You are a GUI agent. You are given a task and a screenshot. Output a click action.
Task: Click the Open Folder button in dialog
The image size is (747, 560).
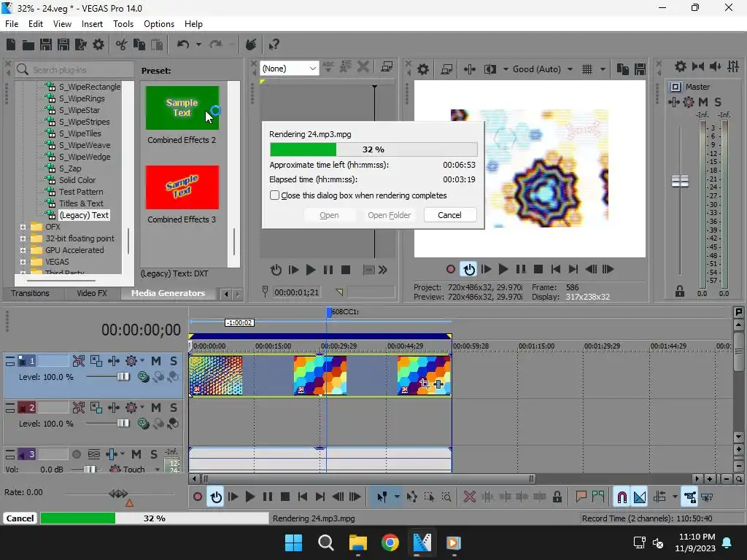[x=389, y=215]
